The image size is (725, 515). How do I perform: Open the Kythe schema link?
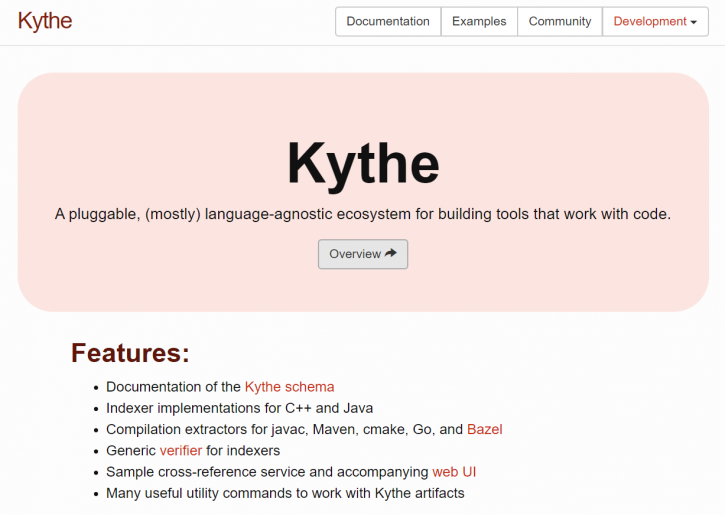tap(289, 386)
